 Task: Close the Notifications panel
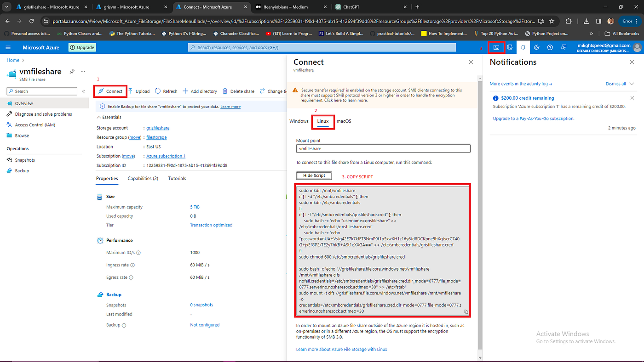[x=632, y=62]
